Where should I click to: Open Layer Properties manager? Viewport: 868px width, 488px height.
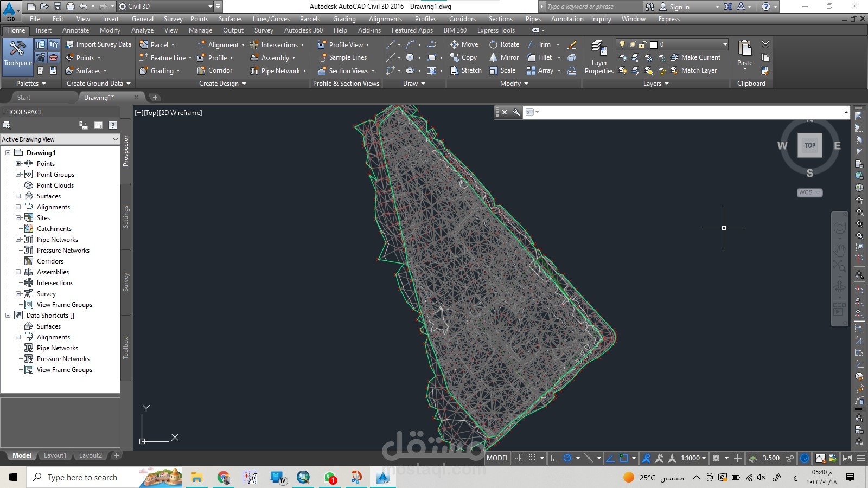point(599,57)
